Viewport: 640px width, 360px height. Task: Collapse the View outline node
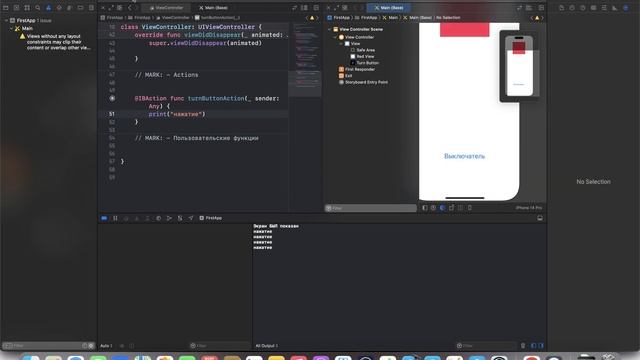(x=341, y=44)
